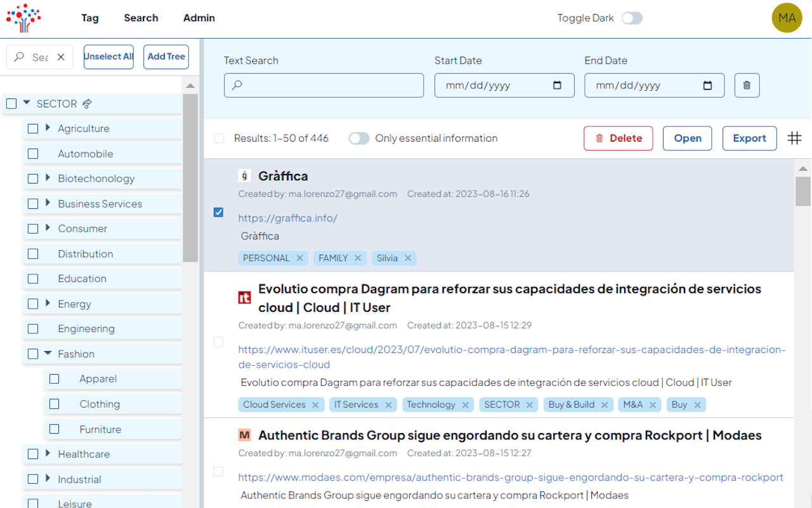Focus the Text Search input field
The image size is (812, 508).
pyautogui.click(x=324, y=85)
